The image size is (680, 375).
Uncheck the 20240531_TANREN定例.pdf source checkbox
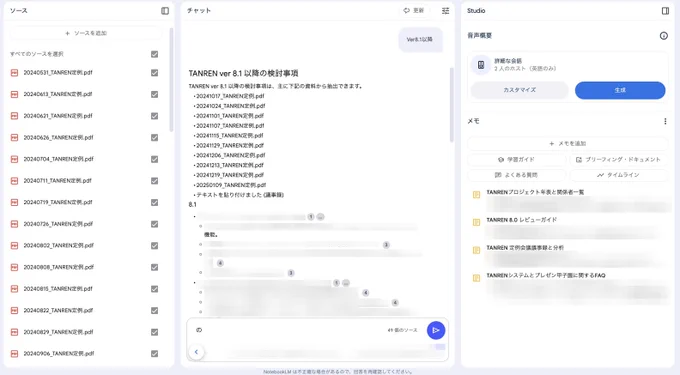click(x=154, y=73)
